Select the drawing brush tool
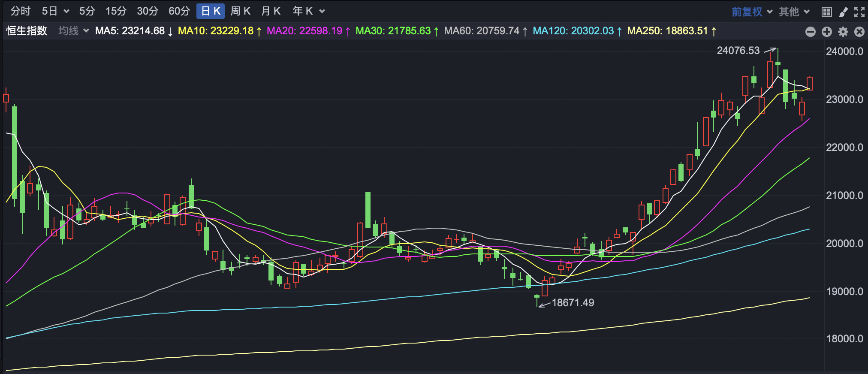This screenshot has height=374, width=868. 843,12
